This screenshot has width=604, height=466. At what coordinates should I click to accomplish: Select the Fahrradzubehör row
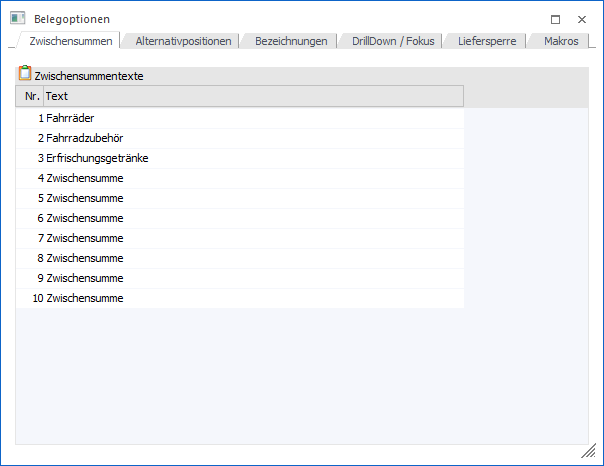(84, 138)
